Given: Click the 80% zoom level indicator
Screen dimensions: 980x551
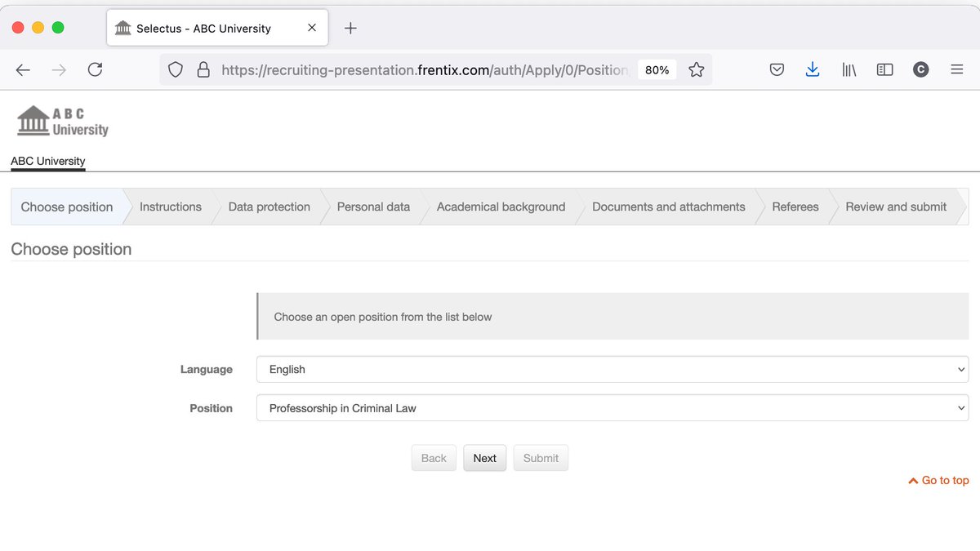Looking at the screenshot, I should coord(657,70).
